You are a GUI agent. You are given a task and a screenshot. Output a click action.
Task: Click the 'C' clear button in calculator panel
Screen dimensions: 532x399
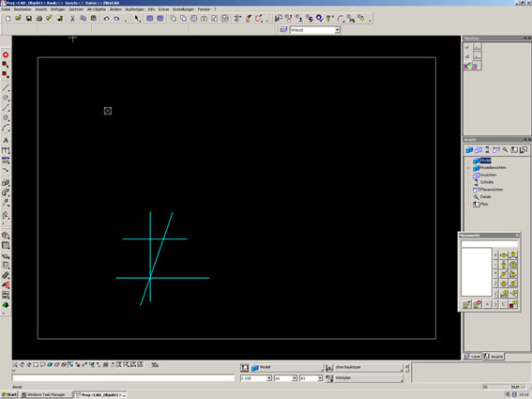504,304
